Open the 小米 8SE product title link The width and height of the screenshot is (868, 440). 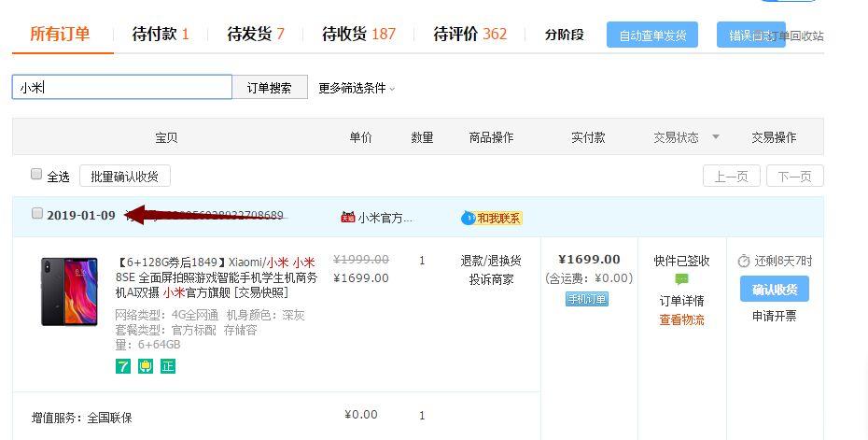(217, 277)
